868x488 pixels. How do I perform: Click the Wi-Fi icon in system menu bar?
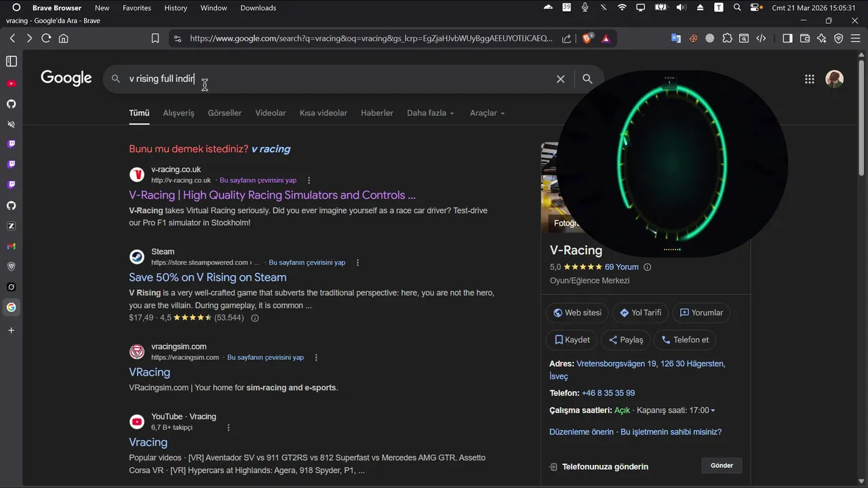(622, 7)
